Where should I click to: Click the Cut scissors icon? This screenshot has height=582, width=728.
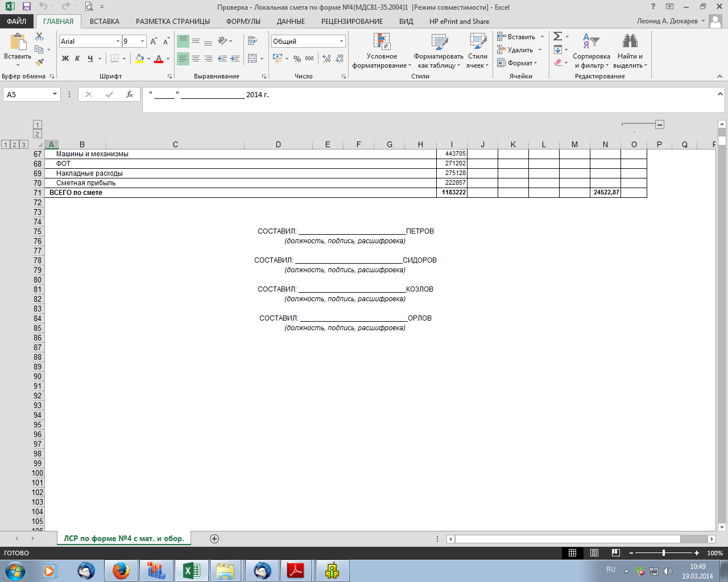(39, 36)
